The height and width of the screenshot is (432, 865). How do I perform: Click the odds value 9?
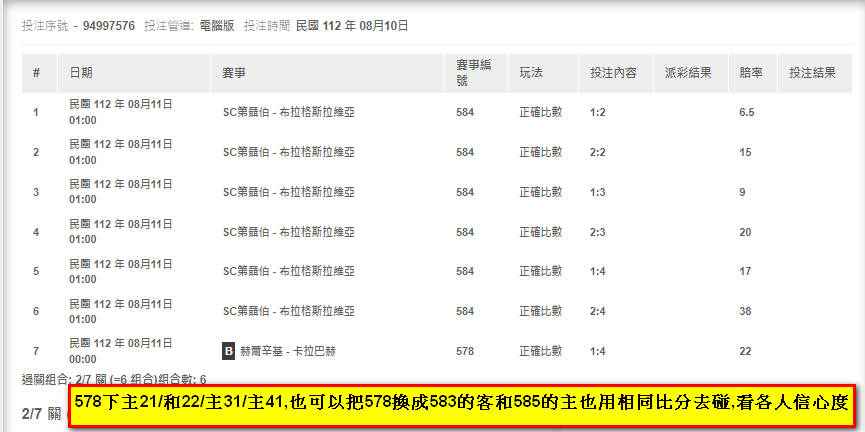[x=743, y=192]
